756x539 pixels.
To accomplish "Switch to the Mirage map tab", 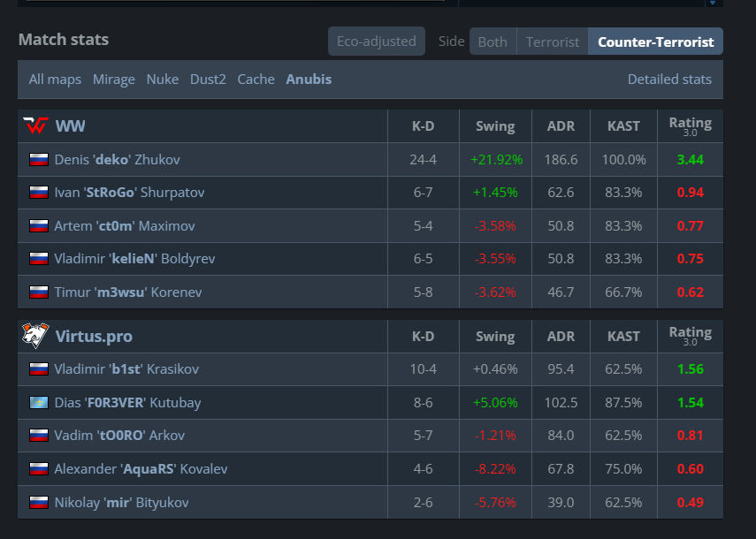I will [114, 79].
